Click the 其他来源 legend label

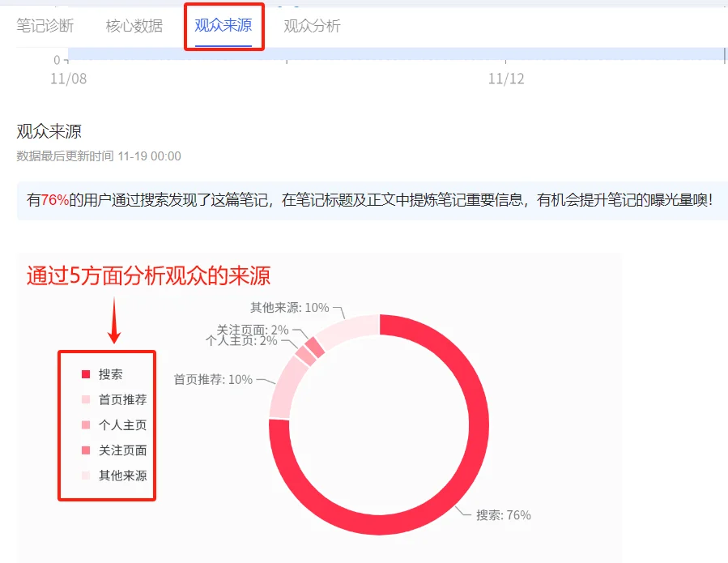(x=122, y=476)
